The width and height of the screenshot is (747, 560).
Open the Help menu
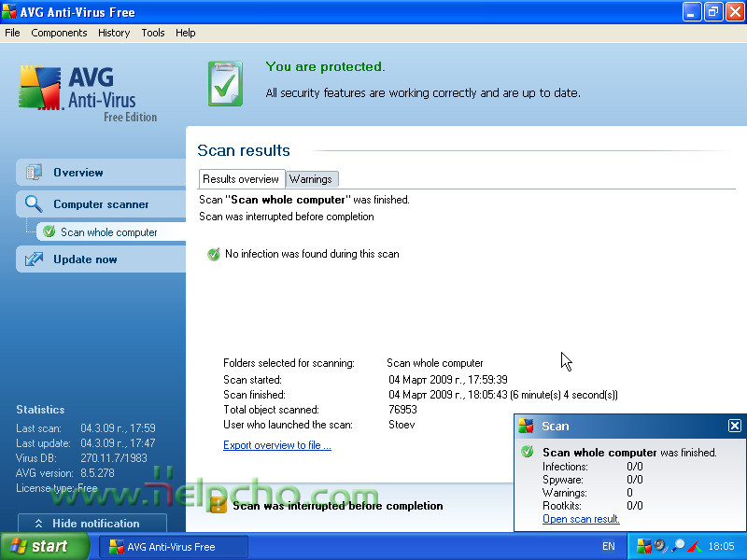185,33
